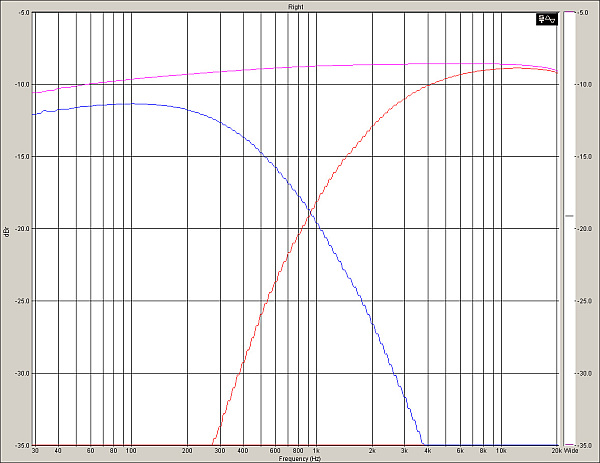Click the magenta marker at top of level meter
This screenshot has width=600, height=463.
point(570,12)
